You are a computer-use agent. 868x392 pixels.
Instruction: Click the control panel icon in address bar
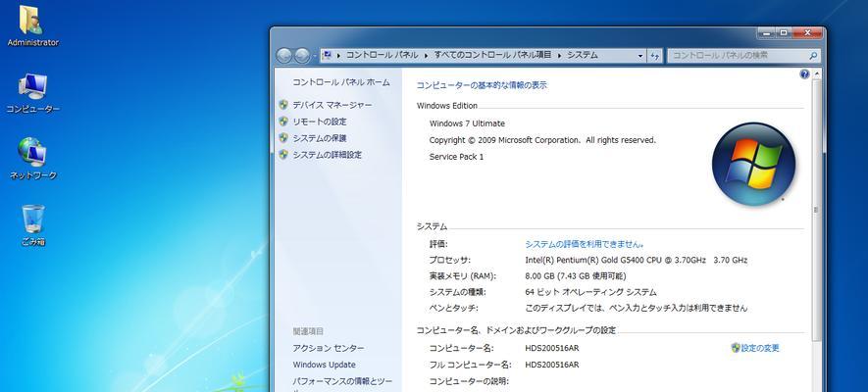click(x=328, y=55)
